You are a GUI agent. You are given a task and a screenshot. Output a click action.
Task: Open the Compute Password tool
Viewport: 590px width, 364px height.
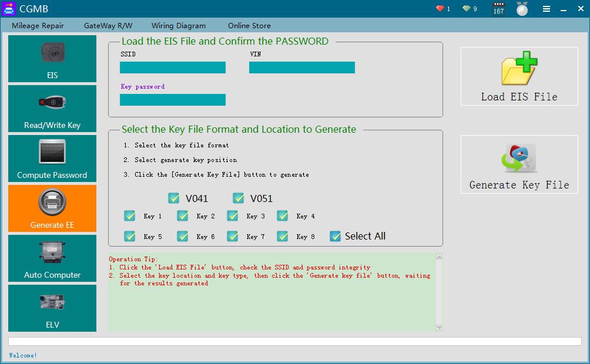coord(52,158)
